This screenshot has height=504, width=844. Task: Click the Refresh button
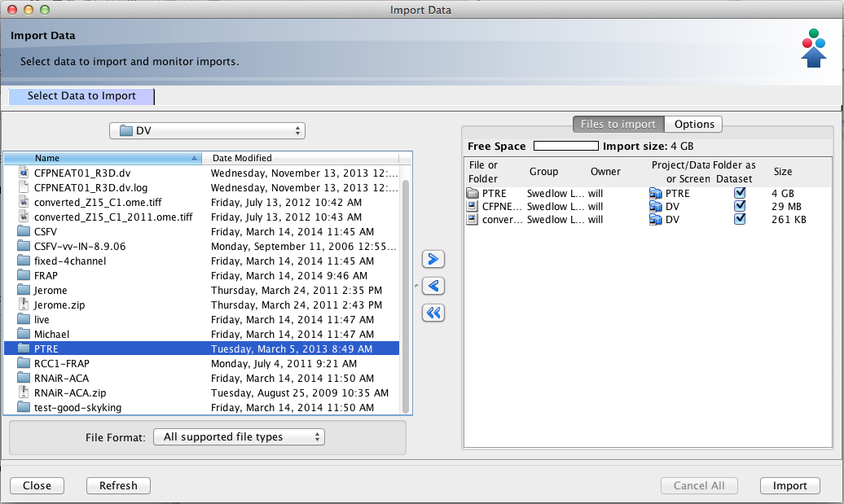(118, 485)
